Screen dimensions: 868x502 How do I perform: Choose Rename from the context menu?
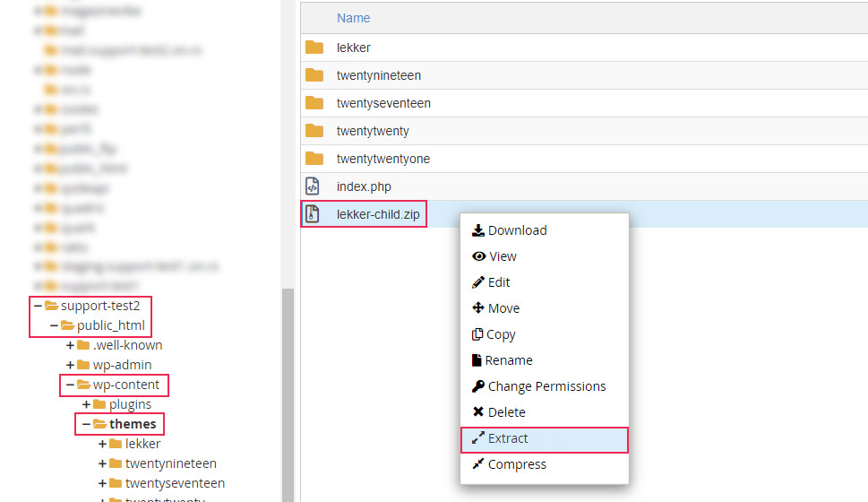[x=544, y=360]
